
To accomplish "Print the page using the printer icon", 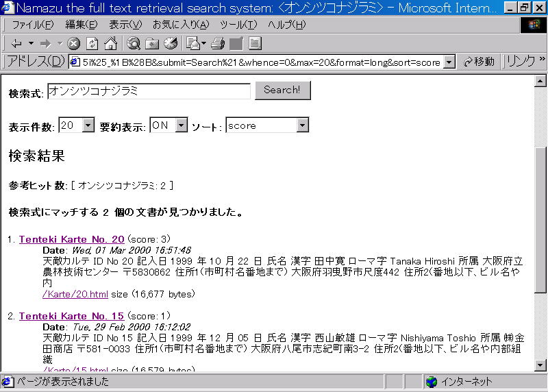I will 218,44.
